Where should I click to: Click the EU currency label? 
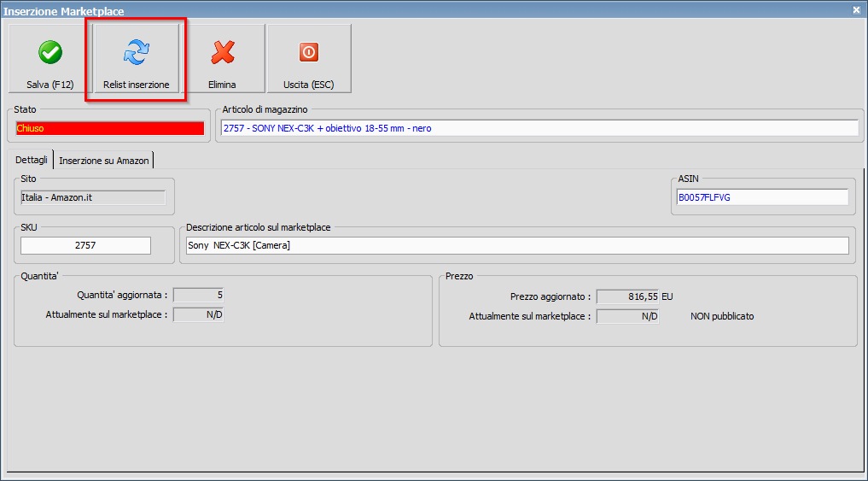[x=667, y=297]
